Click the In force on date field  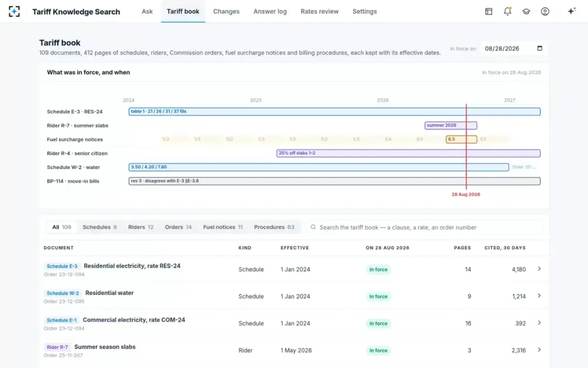tap(514, 49)
